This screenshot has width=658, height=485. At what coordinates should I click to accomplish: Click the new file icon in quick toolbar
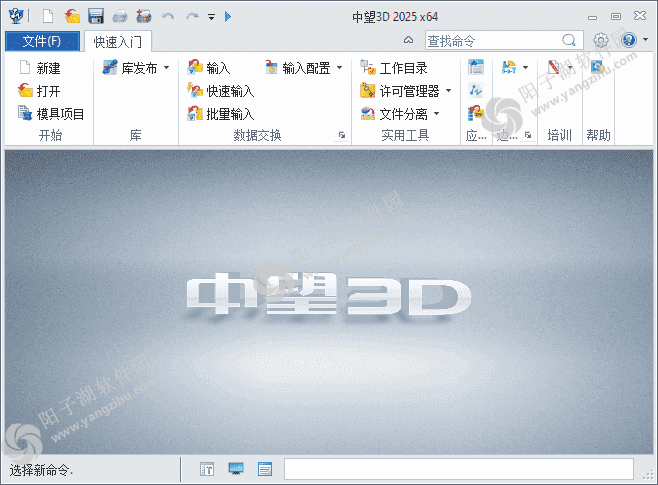pos(48,16)
